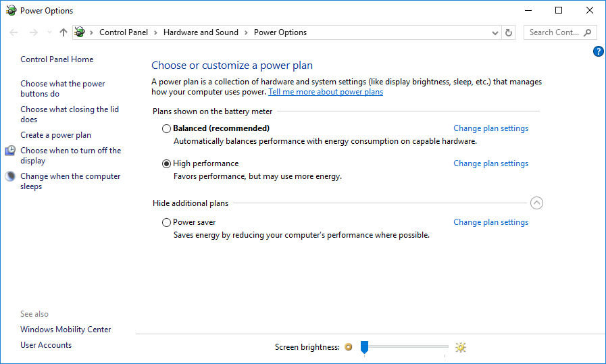This screenshot has height=364, width=606.
Task: Select the Balanced (recommended) power plan
Action: coord(167,128)
